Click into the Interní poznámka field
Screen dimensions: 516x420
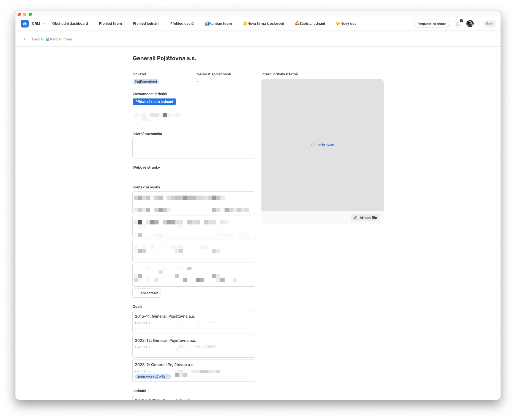tap(194, 148)
